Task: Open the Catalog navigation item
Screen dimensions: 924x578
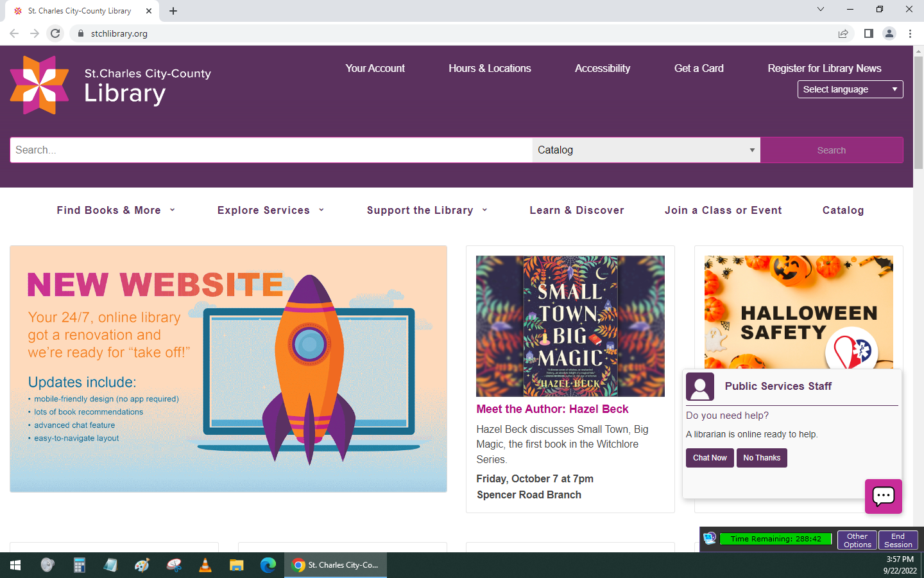Action: (x=843, y=210)
